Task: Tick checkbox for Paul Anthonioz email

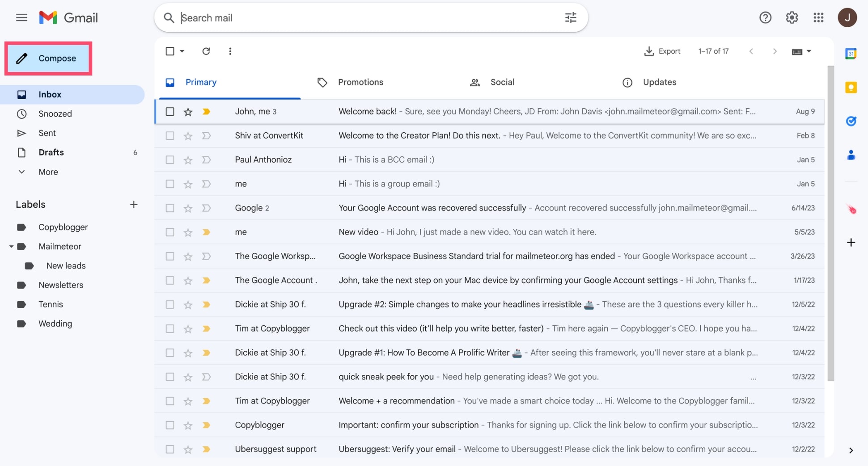Action: [x=170, y=160]
